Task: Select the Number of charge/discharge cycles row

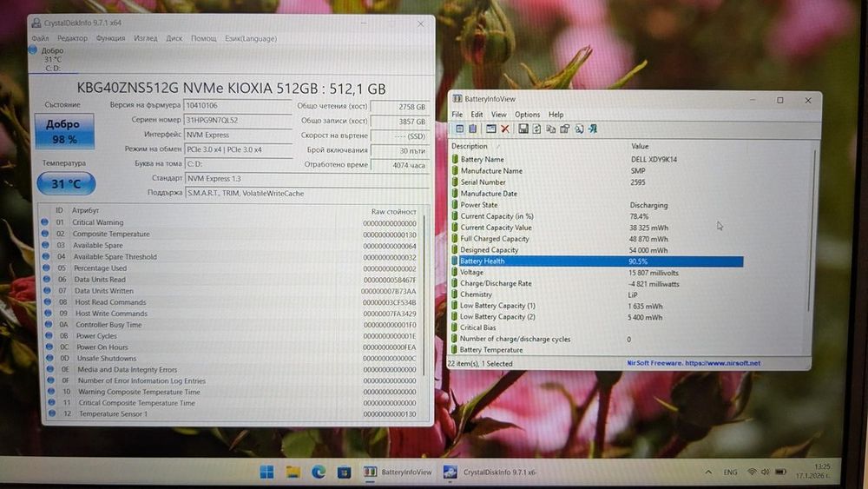Action: [x=597, y=339]
